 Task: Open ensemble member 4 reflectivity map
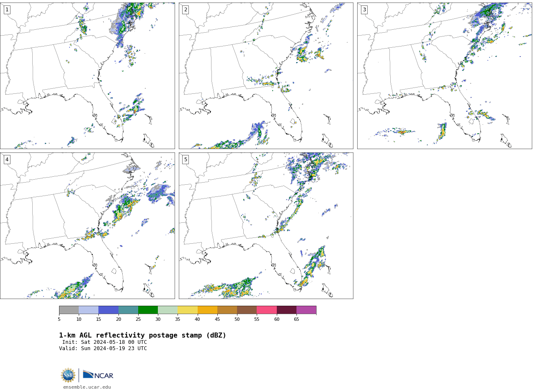[88, 226]
